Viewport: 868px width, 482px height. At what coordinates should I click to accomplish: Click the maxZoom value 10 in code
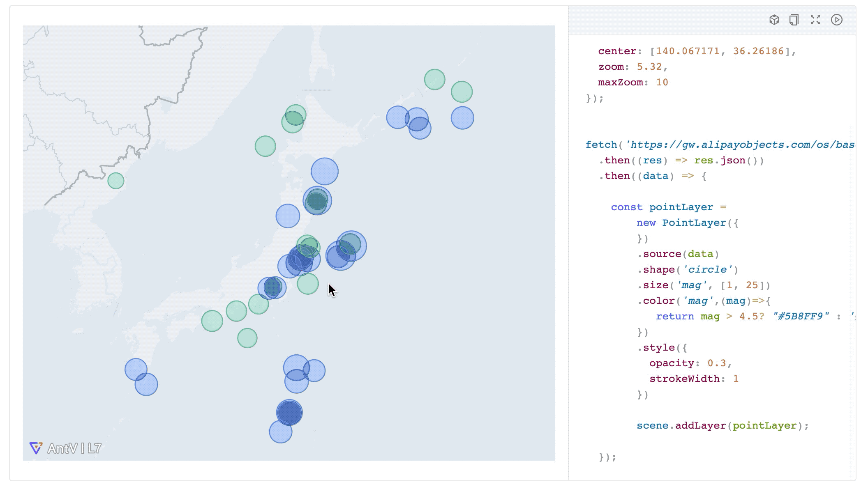pyautogui.click(x=662, y=83)
